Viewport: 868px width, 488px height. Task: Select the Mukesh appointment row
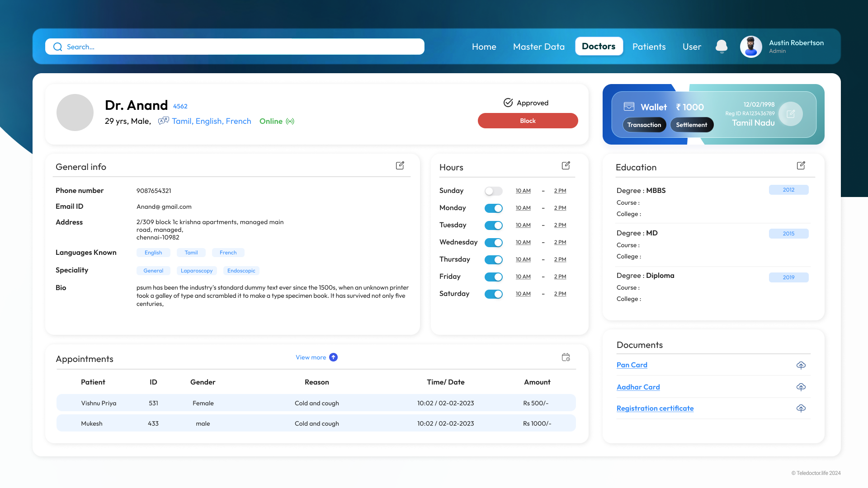pyautogui.click(x=316, y=423)
